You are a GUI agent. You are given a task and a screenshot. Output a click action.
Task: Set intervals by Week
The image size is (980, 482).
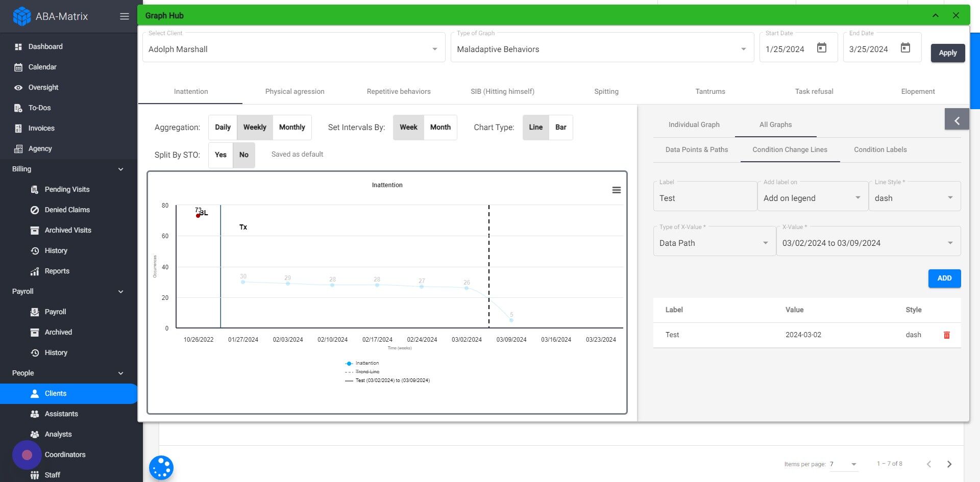point(408,128)
